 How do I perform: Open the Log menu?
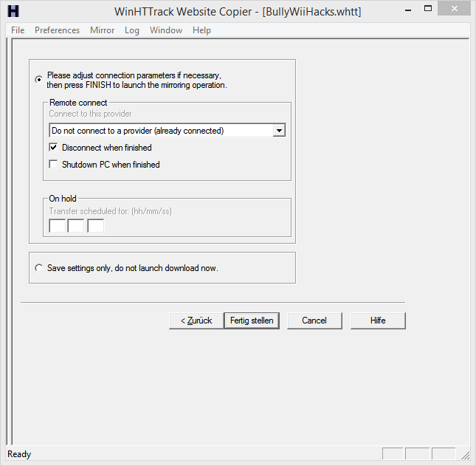pos(132,30)
